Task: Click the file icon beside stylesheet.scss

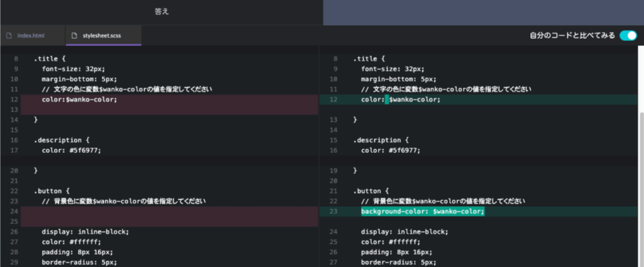Action: coord(74,36)
